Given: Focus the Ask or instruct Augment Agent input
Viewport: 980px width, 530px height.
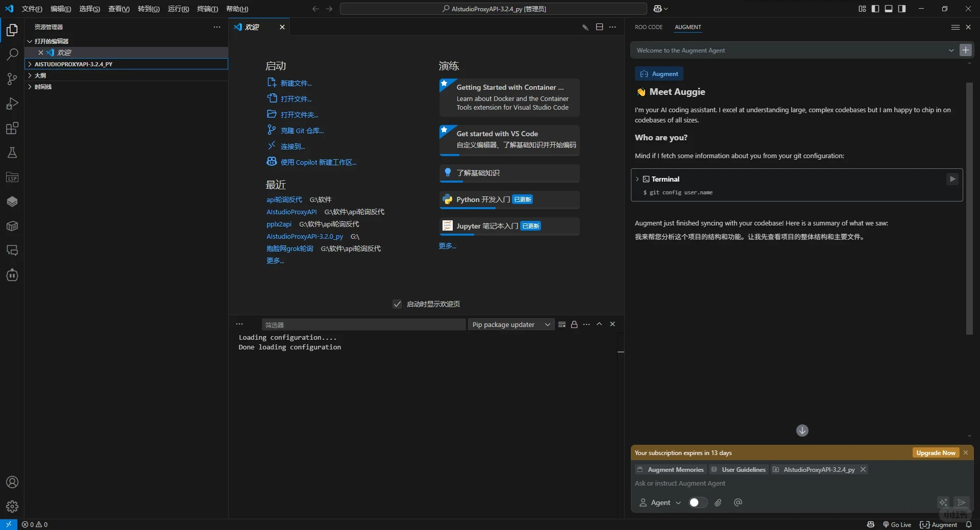Looking at the screenshot, I should (802, 484).
